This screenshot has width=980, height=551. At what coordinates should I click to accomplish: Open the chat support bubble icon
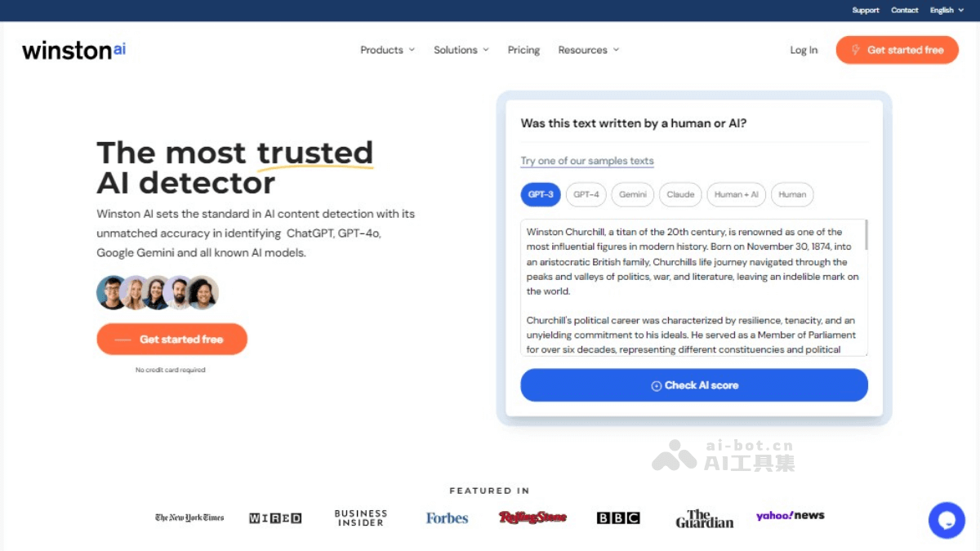(947, 520)
